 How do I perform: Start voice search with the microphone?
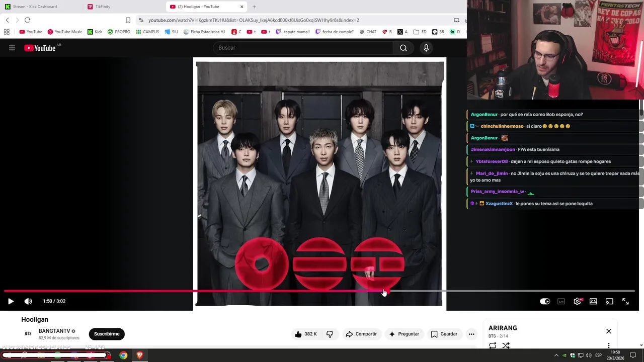(x=426, y=48)
